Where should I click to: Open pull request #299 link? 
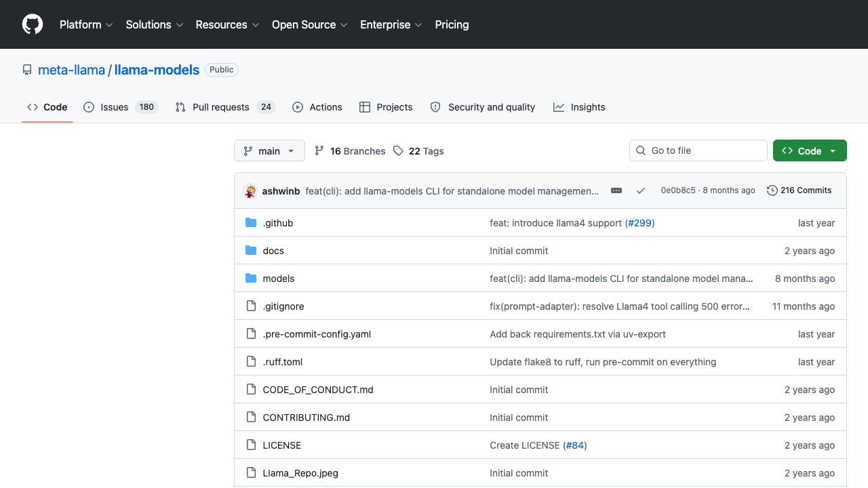coord(639,223)
